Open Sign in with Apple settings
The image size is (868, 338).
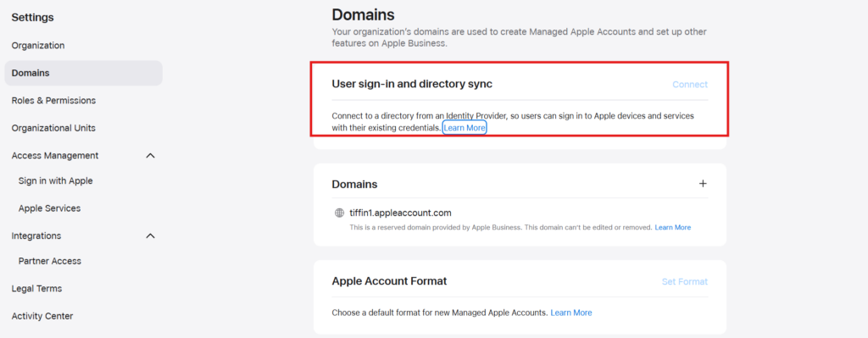tap(55, 181)
